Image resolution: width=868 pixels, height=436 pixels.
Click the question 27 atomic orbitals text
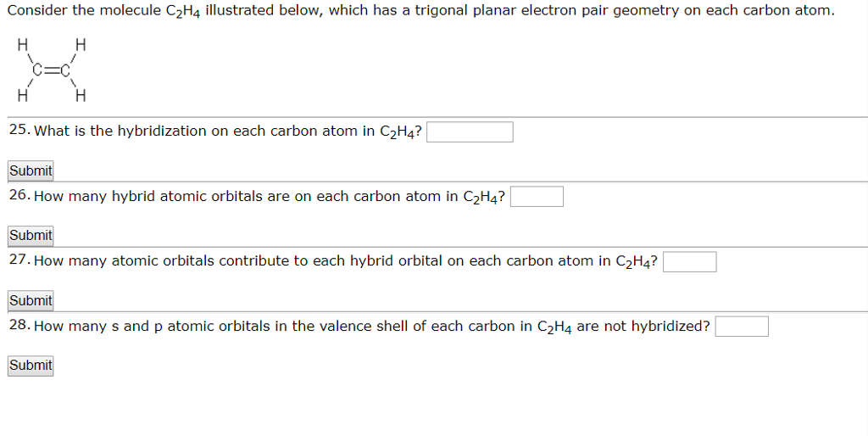[x=346, y=261]
